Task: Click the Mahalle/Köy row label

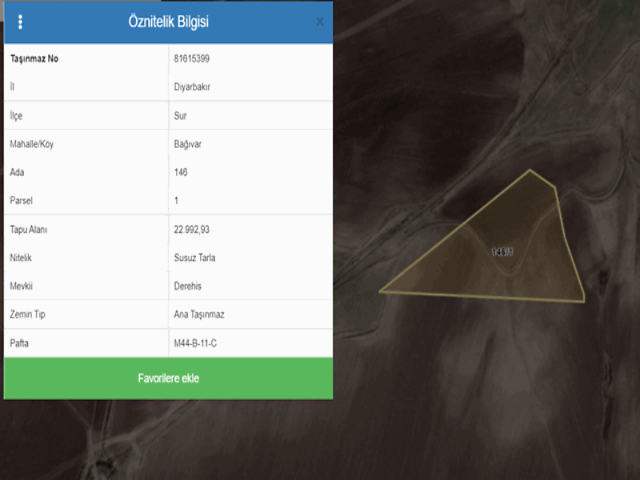Action: click(x=35, y=144)
